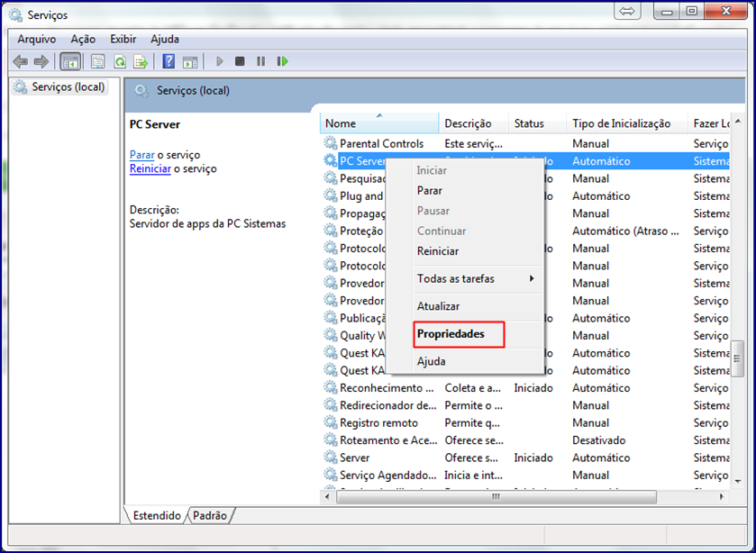Click the Parar service link
The height and width of the screenshot is (553, 756).
click(141, 155)
